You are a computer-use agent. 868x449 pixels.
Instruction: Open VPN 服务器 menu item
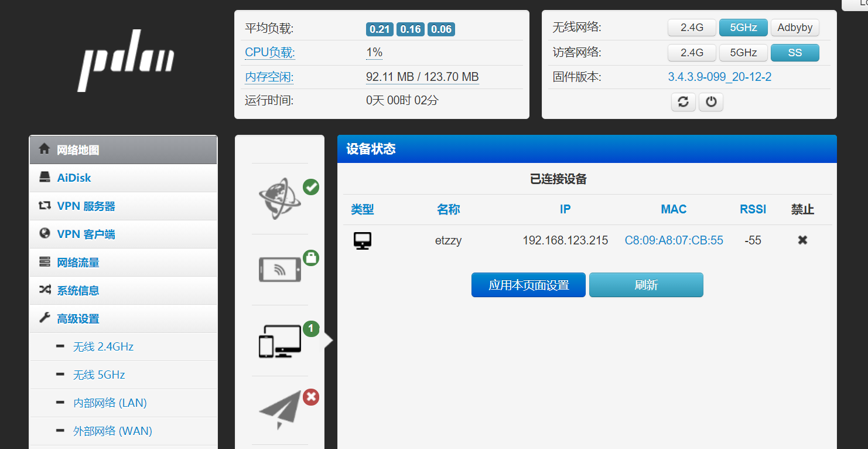click(124, 206)
